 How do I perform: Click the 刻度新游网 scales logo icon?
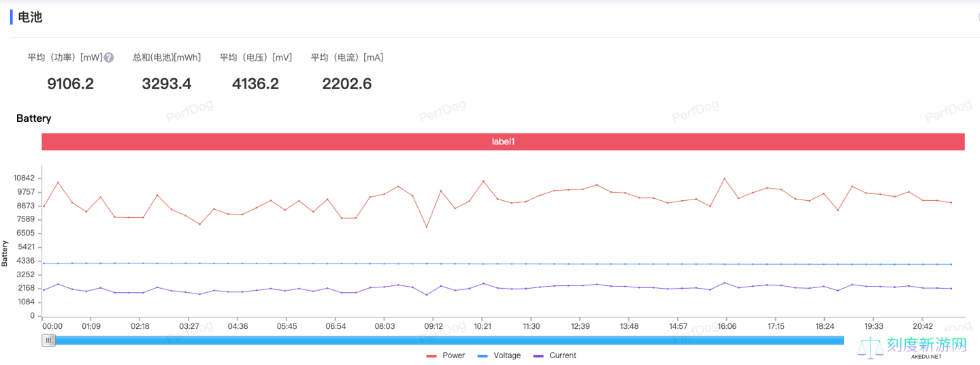[x=870, y=347]
